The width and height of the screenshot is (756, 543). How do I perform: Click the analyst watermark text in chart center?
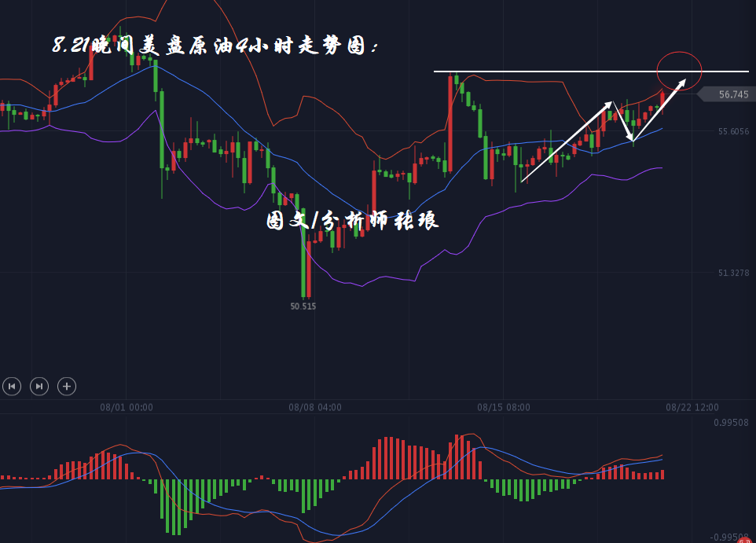tap(352, 221)
